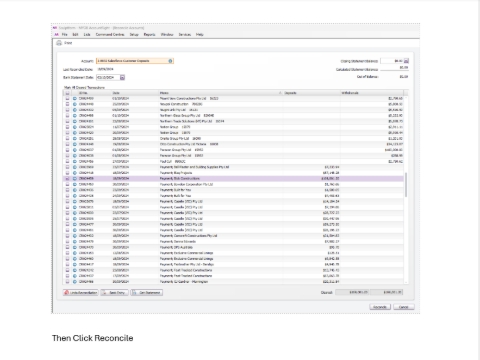Image resolution: width=480 pixels, height=360 pixels.
Task: Open detail arrow for Dennis Edwards payment row
Action: coord(75,241)
